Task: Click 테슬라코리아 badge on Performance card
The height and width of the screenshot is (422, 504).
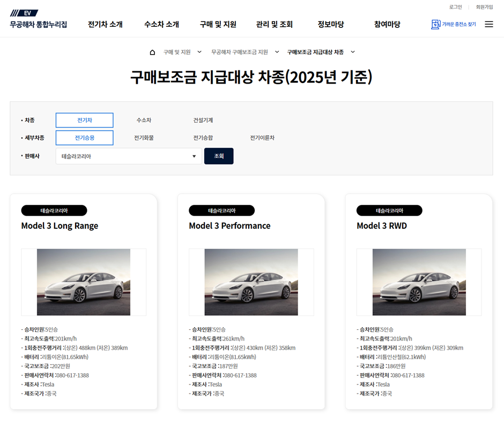Action: click(222, 211)
